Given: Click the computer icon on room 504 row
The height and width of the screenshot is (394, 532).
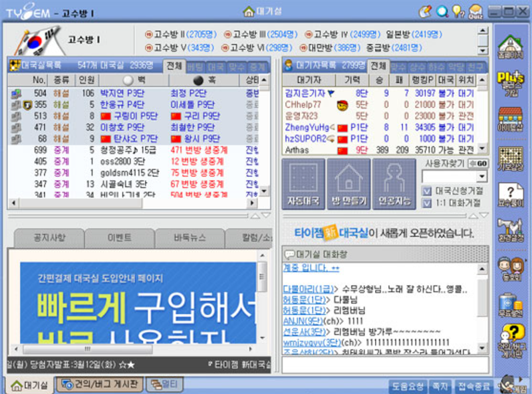Looking at the screenshot, I should pyautogui.click(x=16, y=93).
